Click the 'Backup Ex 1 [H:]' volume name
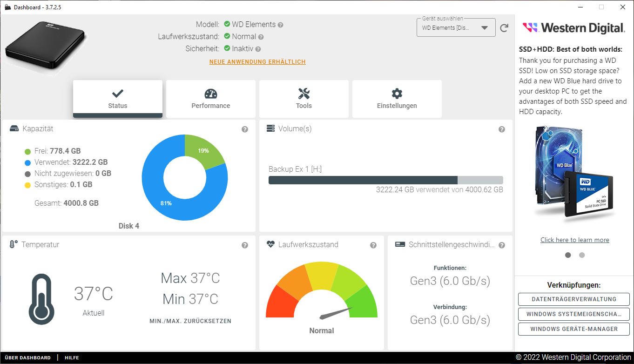Image resolution: width=634 pixels, height=364 pixels. [295, 169]
